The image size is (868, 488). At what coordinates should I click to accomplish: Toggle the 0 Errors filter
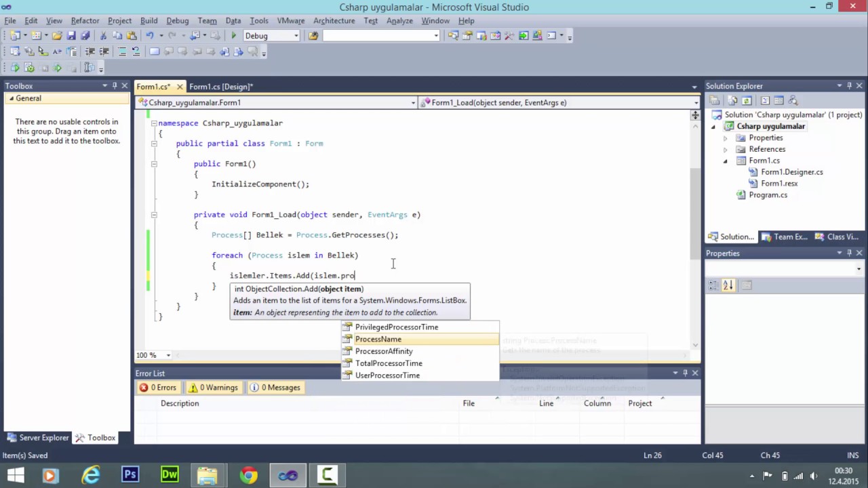(x=158, y=388)
